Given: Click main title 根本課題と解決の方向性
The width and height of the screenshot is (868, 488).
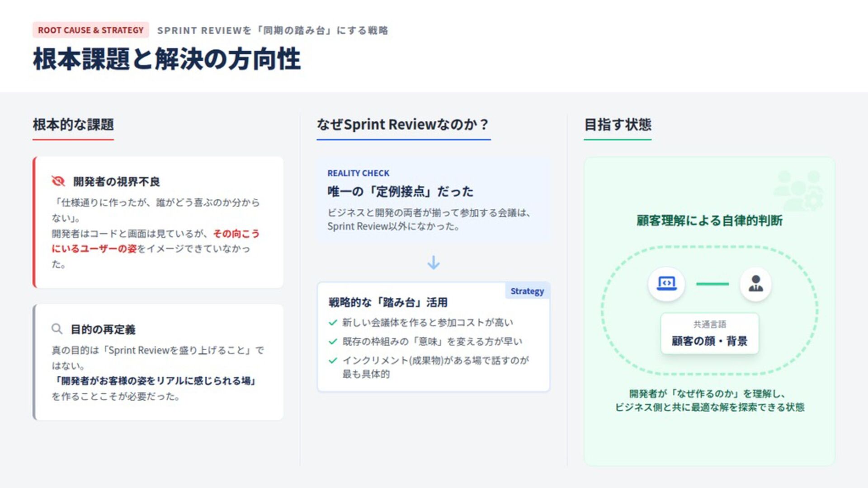Looking at the screenshot, I should 167,59.
